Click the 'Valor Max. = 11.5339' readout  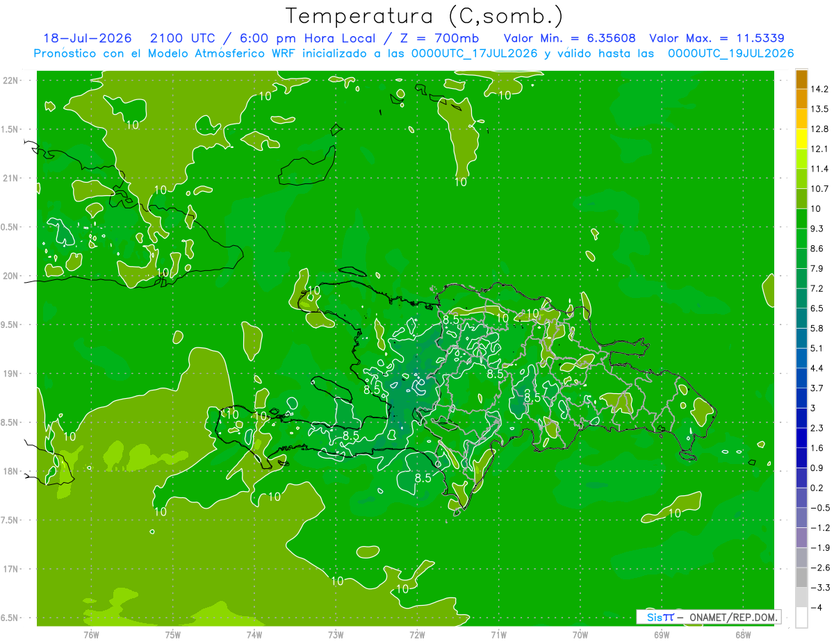click(x=717, y=38)
